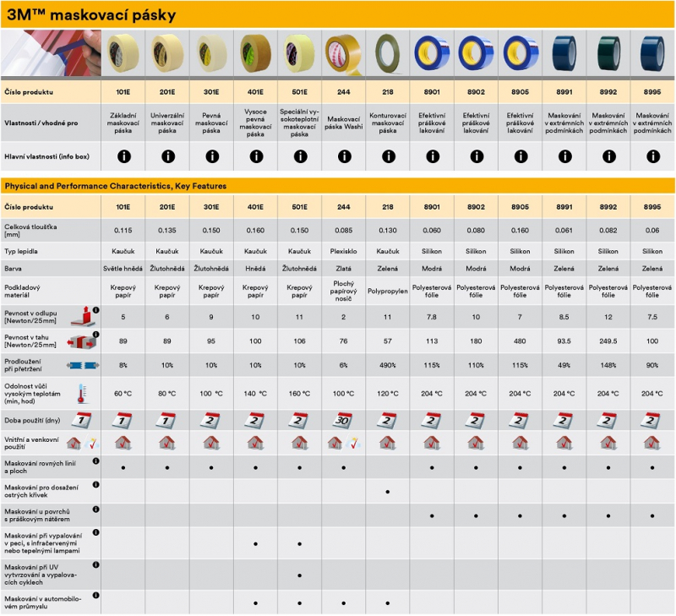The image size is (676, 616).
Task: Select the 101E tape roll thumbnail
Action: (x=123, y=52)
